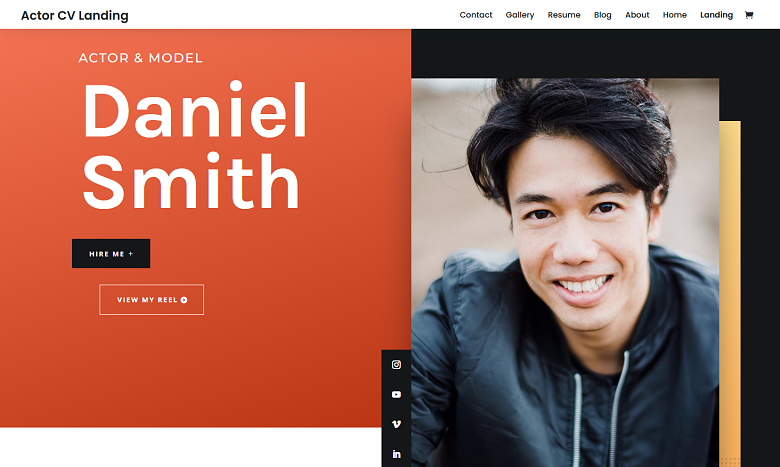Open the shopping cart icon
780x467 pixels.
click(749, 15)
